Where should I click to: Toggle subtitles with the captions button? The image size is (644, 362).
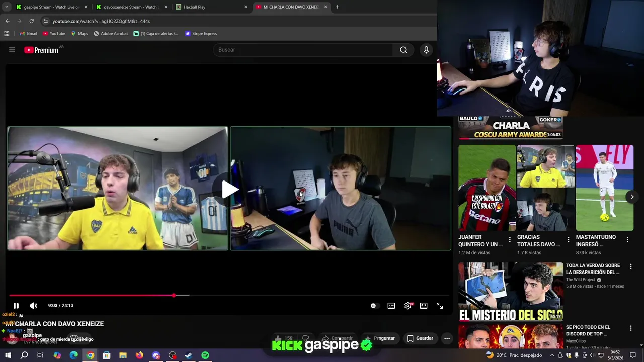click(391, 306)
